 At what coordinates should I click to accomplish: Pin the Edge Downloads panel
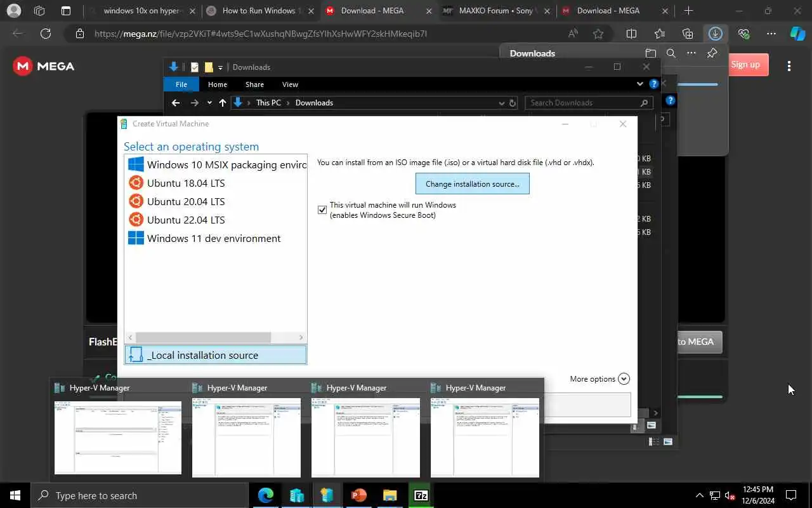712,53
